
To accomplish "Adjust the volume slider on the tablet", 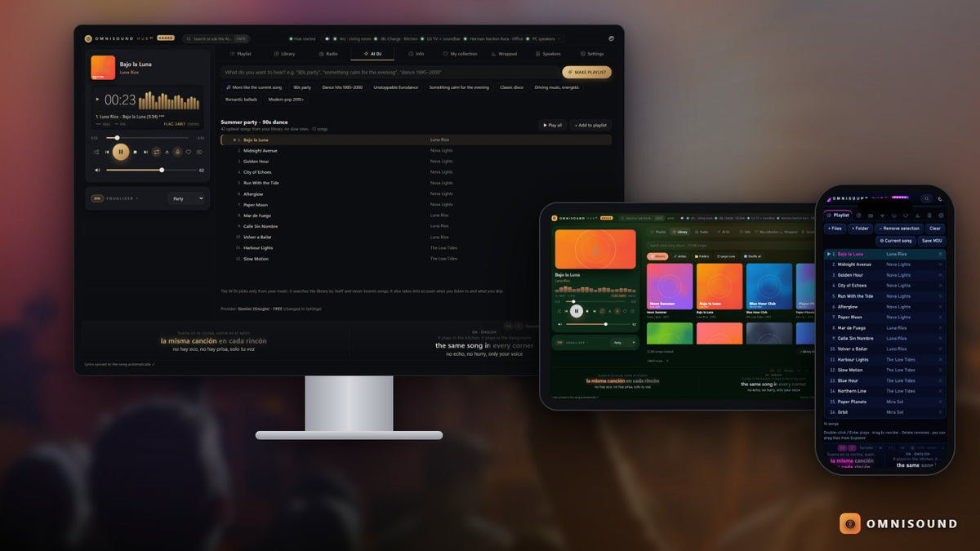I will point(598,324).
